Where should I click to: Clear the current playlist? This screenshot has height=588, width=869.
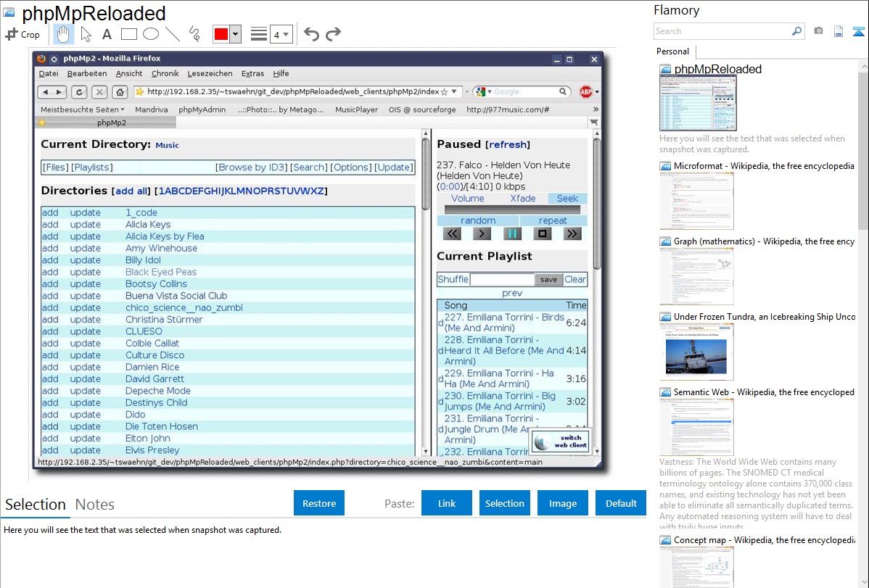[x=574, y=279]
